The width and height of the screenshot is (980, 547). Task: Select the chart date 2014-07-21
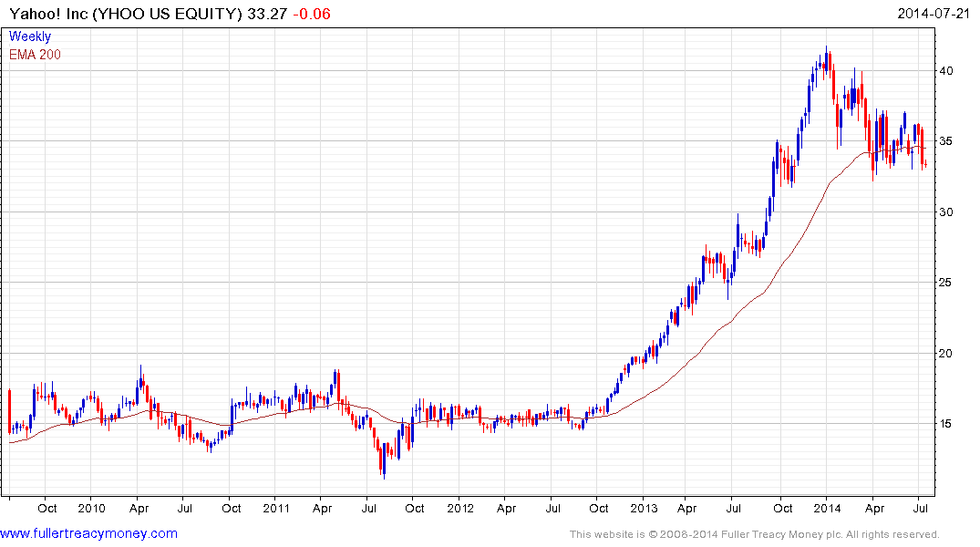click(x=934, y=13)
